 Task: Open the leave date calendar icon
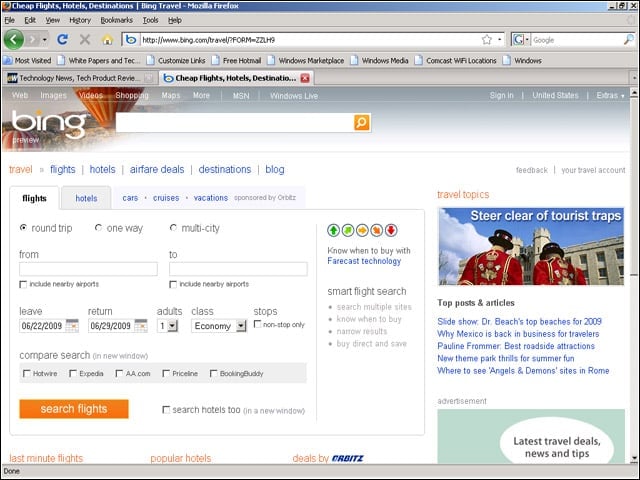(x=72, y=326)
